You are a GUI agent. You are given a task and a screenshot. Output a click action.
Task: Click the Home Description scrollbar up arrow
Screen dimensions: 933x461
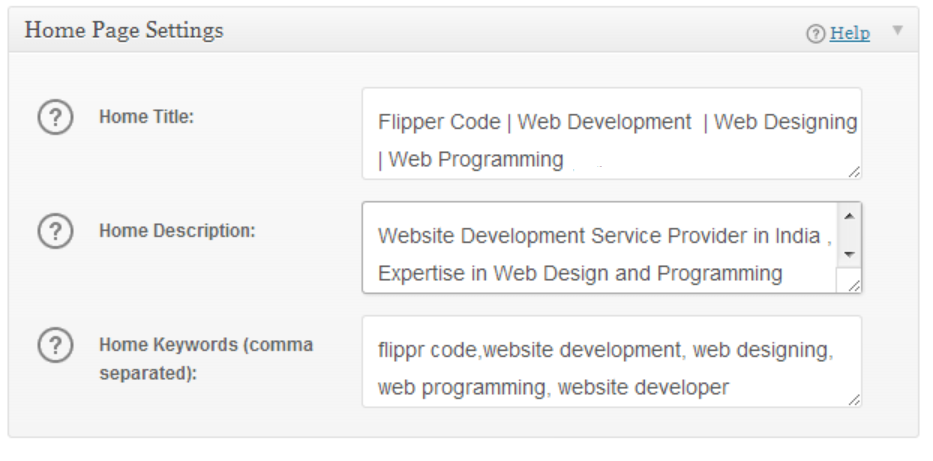[x=849, y=216]
